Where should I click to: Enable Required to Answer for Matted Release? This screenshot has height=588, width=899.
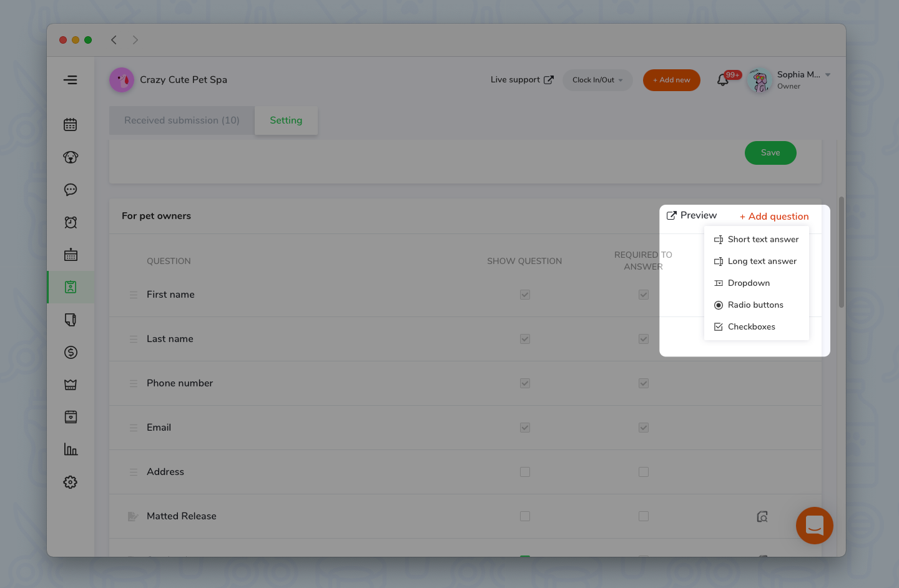pyautogui.click(x=644, y=516)
